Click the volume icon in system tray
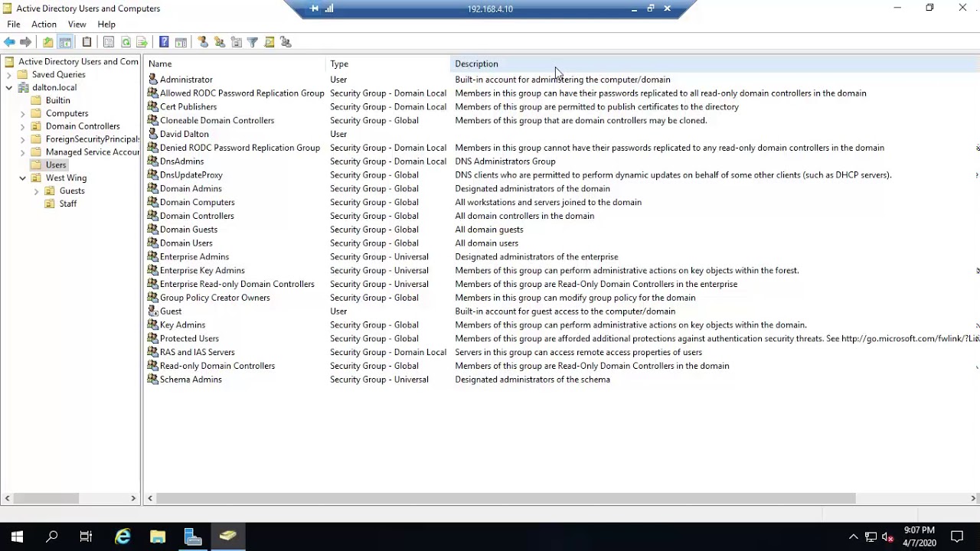Image resolution: width=980 pixels, height=551 pixels. click(888, 536)
